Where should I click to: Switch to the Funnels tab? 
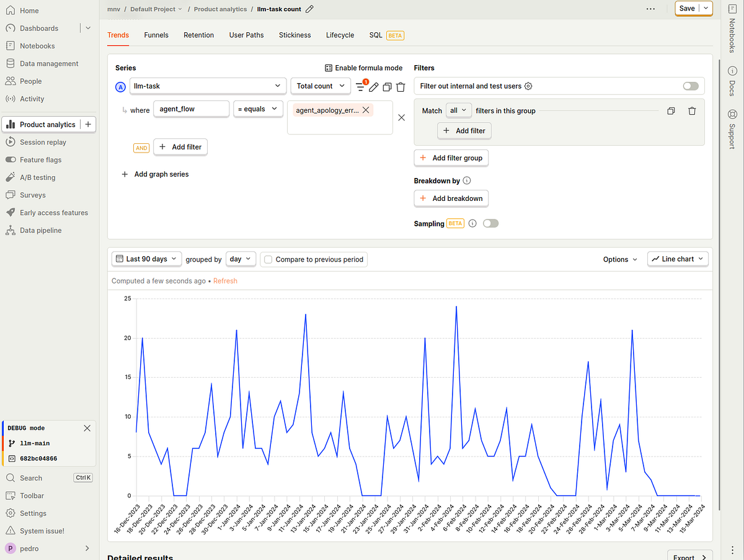pos(156,35)
